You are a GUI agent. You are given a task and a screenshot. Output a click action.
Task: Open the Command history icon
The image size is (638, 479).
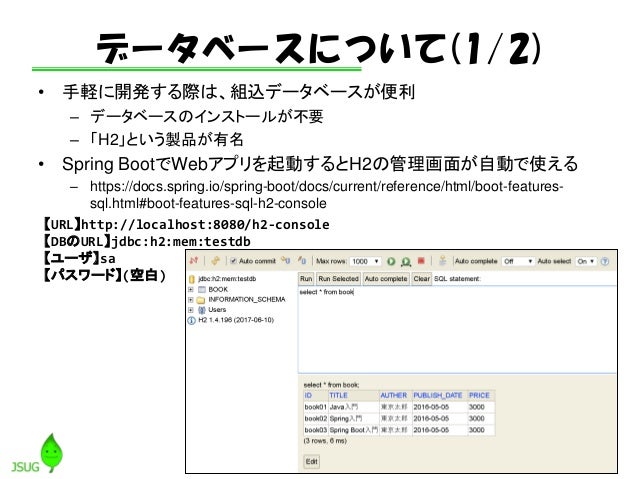click(443, 261)
